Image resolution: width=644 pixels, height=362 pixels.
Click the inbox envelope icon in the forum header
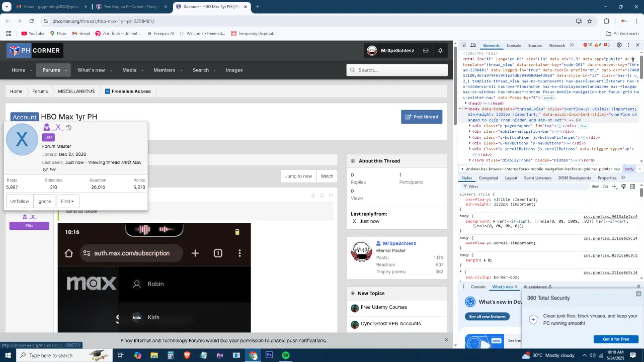[426, 51]
